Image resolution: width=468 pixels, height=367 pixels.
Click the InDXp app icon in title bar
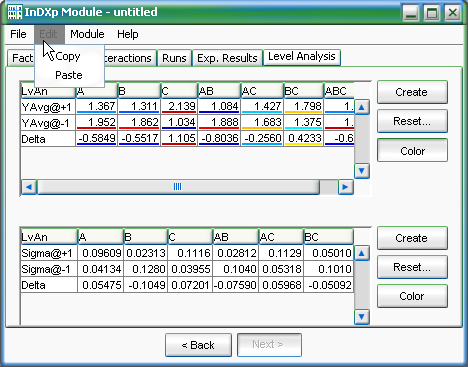(x=14, y=12)
